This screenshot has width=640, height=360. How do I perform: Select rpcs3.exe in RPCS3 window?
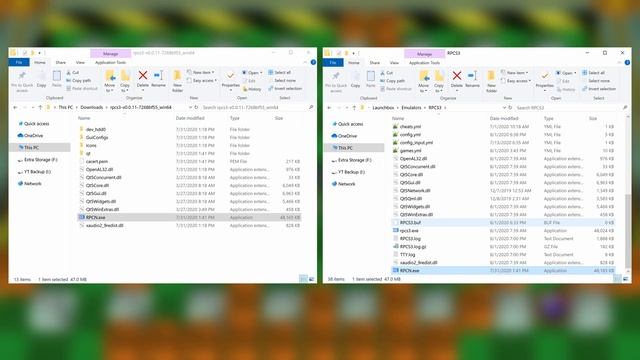click(x=409, y=231)
